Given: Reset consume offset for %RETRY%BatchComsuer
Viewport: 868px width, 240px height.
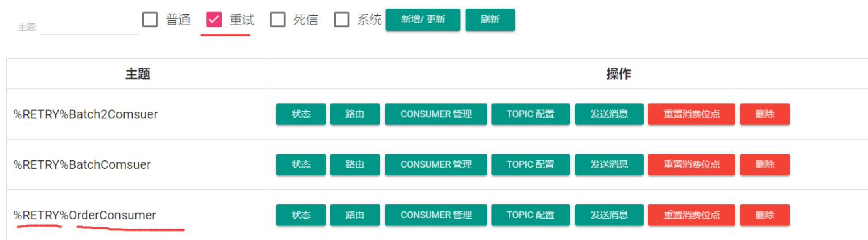Looking at the screenshot, I should 692,165.
